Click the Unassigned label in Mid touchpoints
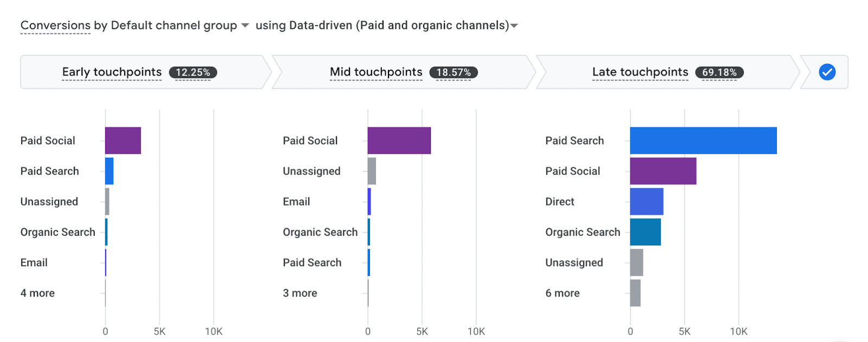 pos(311,171)
